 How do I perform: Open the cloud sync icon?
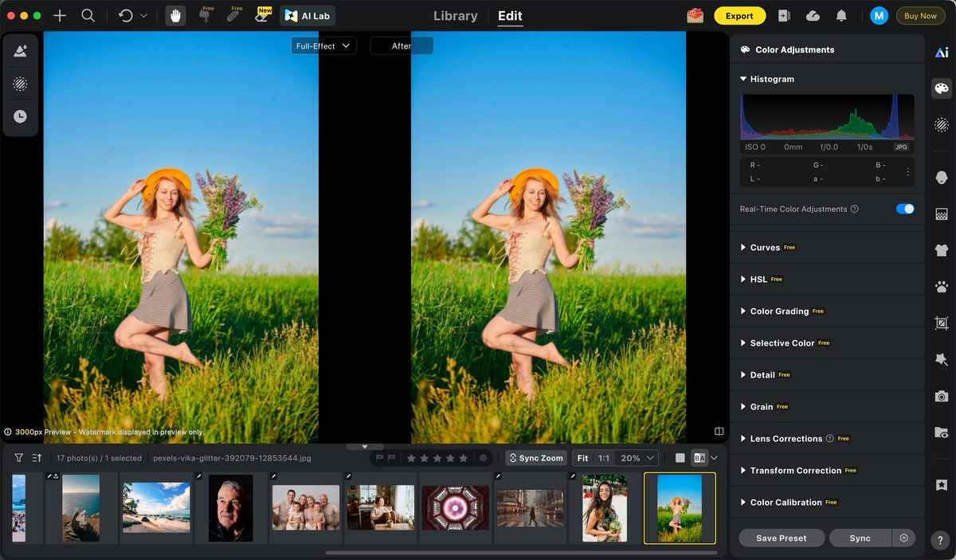click(813, 16)
